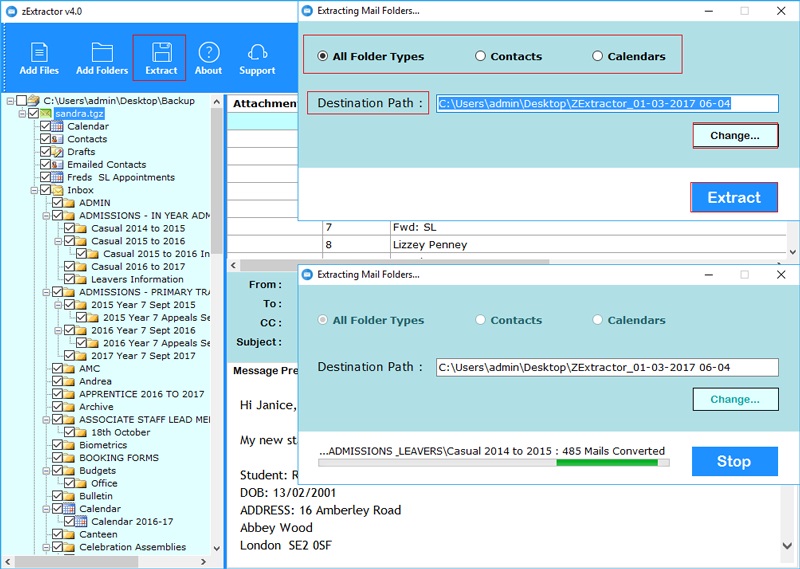Collapse the root Backup folder node

(x=10, y=101)
